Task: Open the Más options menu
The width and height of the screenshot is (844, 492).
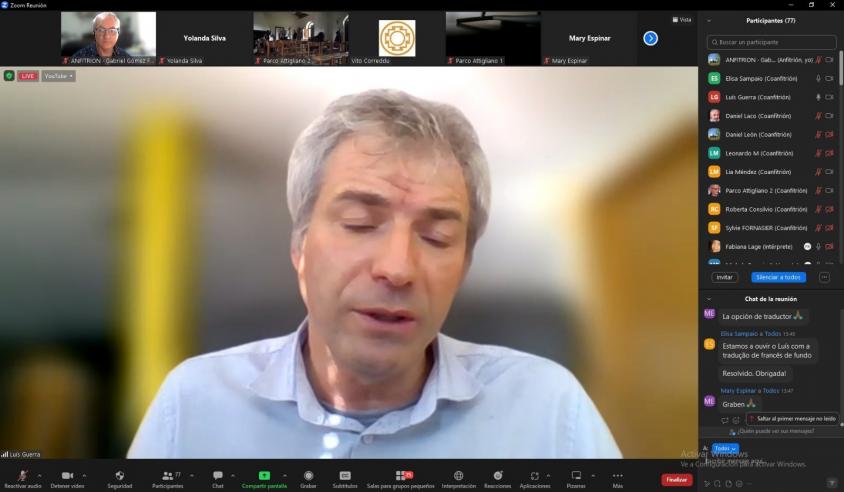Action: 617,479
